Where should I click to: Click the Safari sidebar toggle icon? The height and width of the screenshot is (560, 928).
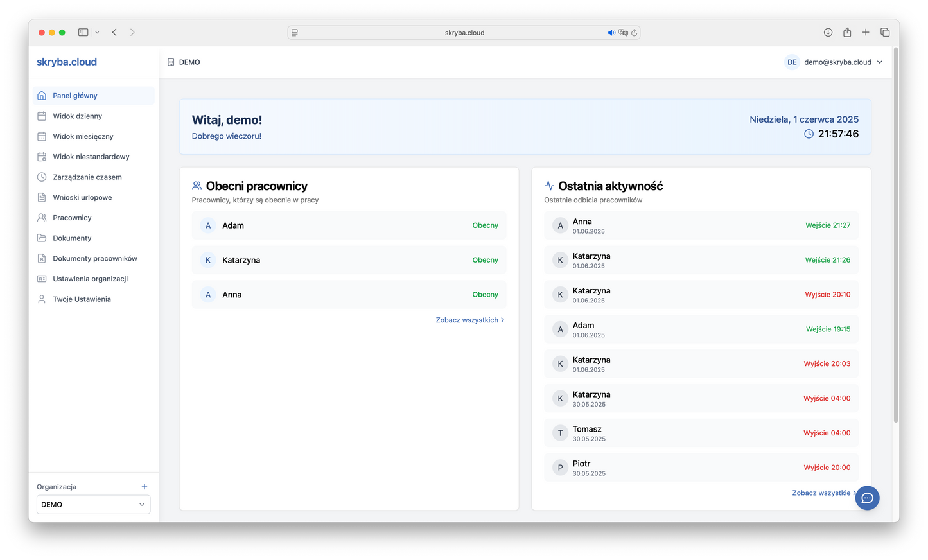click(83, 32)
